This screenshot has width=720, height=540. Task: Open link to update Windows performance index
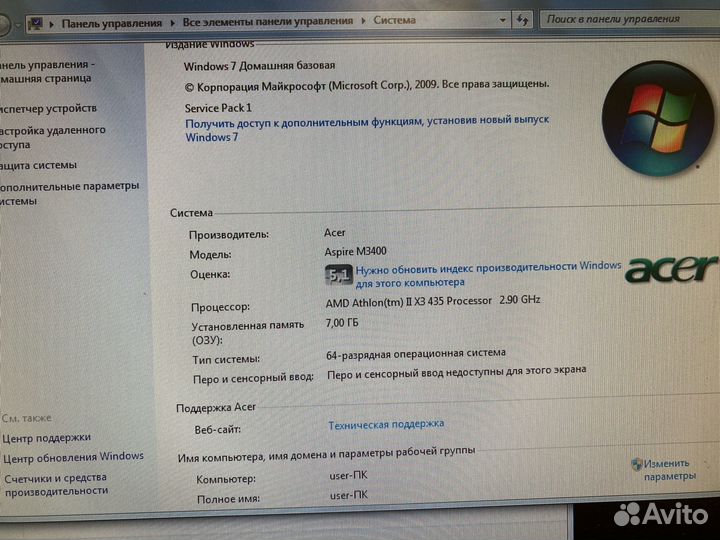click(488, 267)
